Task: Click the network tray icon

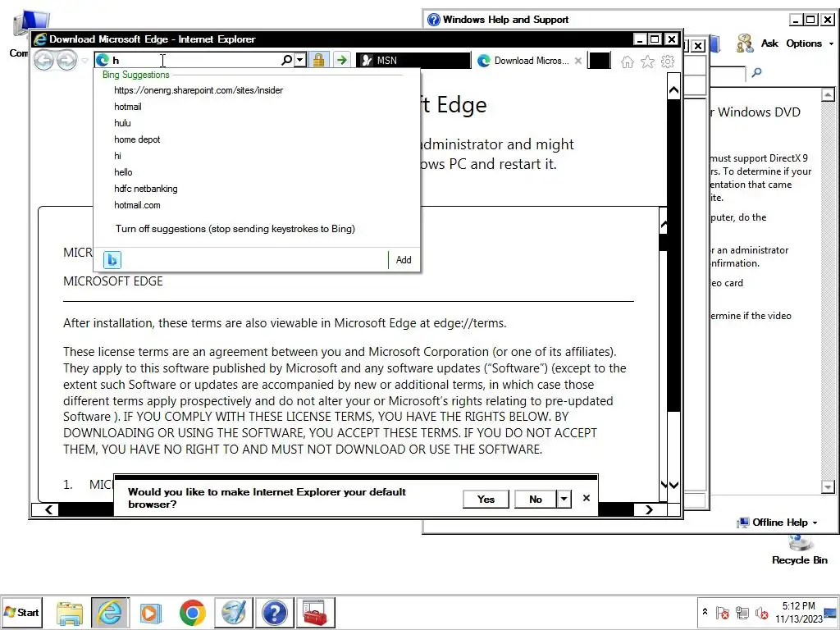Action: pos(742,612)
